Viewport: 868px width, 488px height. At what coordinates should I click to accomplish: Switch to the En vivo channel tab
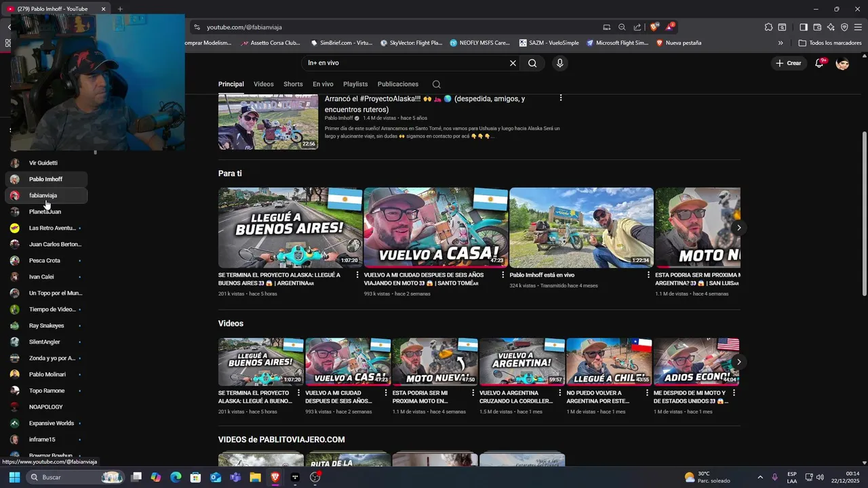323,84
